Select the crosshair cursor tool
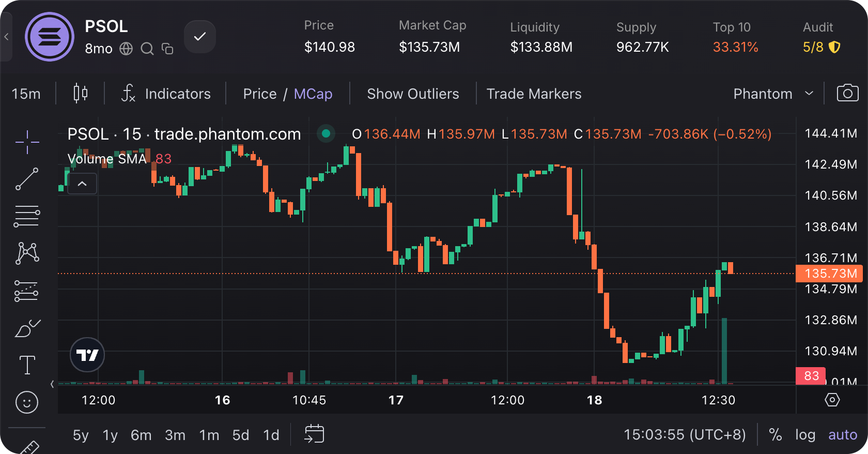868x454 pixels. coord(27,142)
